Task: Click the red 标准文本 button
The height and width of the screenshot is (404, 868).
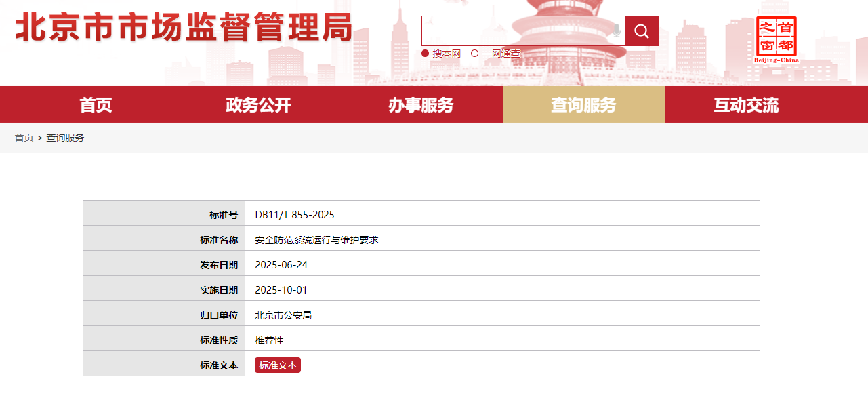Action: (278, 365)
